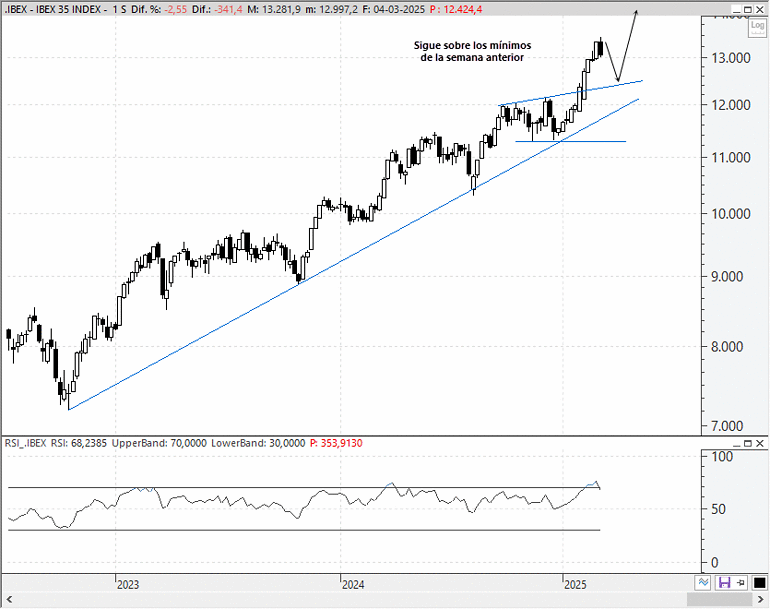
Task: Click the 'M: 13.281,9' maximum value
Action: pos(274,9)
